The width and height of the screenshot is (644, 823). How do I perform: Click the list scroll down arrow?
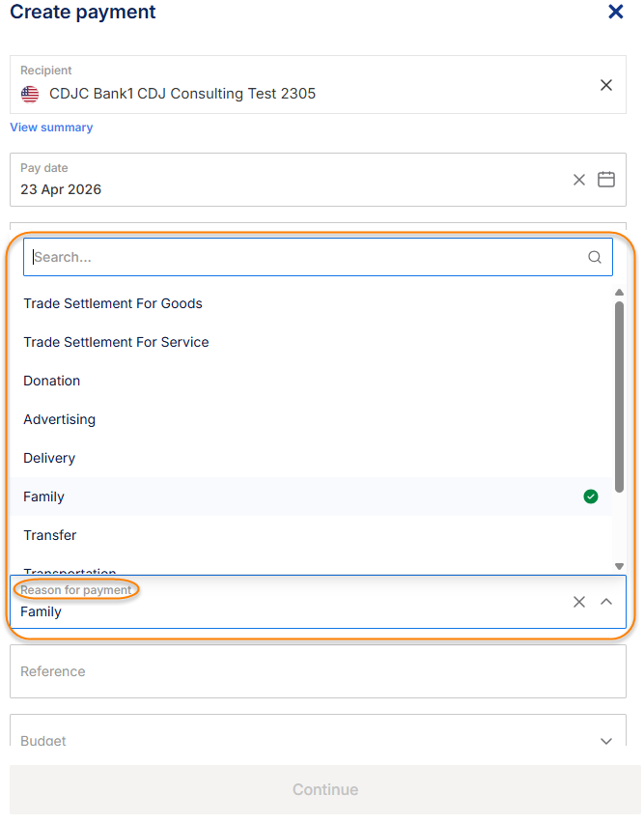click(619, 566)
